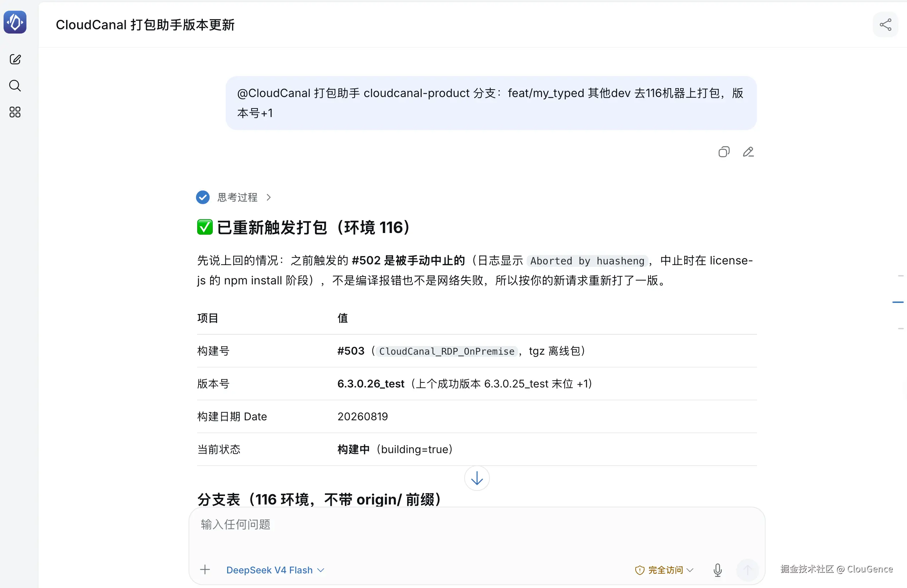The image size is (907, 588).
Task: Open the 完全访问 permission dropdown
Action: point(664,570)
